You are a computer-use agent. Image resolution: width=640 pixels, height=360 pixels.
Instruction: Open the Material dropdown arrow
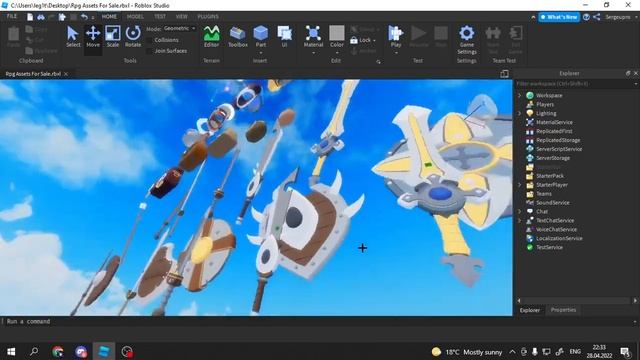[x=313, y=53]
